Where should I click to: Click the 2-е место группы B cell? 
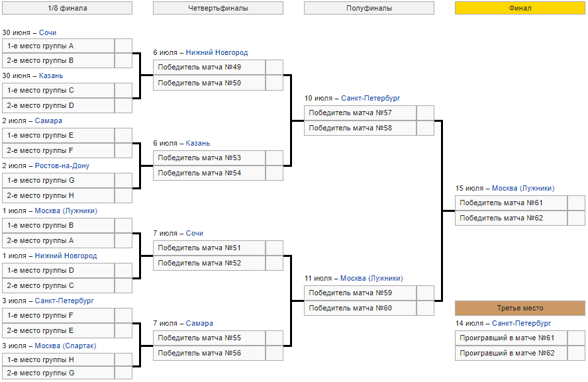point(58,60)
